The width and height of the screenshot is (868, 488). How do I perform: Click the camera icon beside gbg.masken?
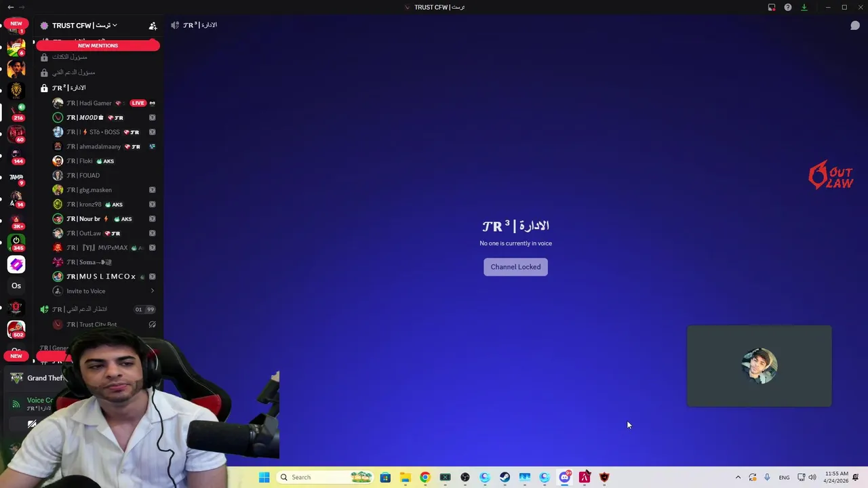[152, 190]
